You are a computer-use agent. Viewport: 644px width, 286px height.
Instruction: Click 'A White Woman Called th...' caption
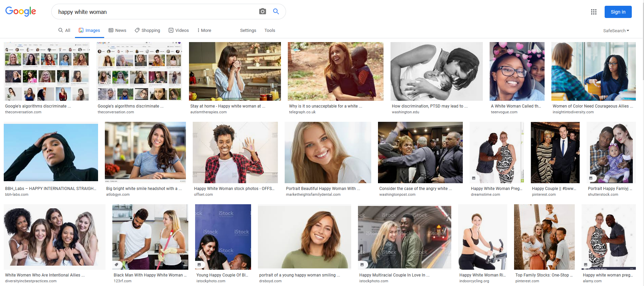[516, 106]
